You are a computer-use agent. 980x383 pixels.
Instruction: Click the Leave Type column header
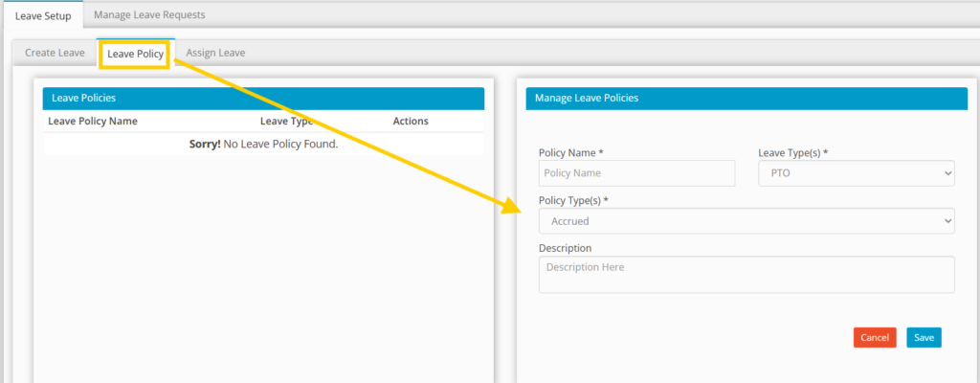tap(286, 122)
